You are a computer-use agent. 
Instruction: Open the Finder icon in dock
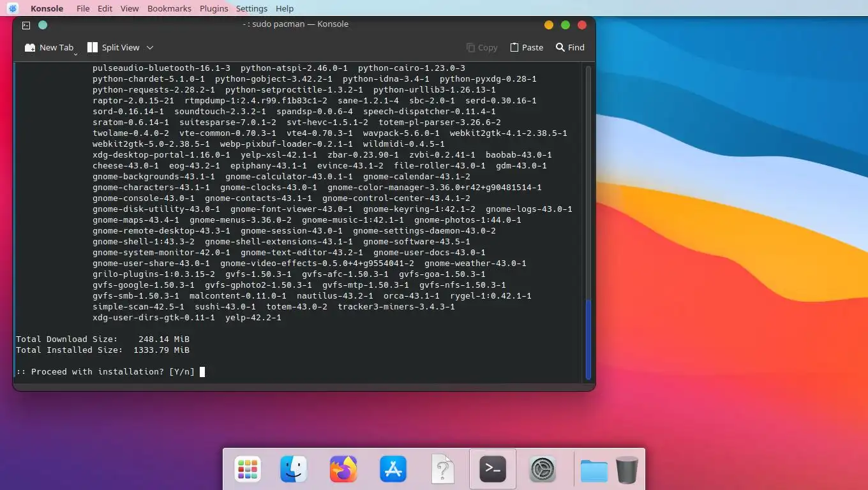pos(294,470)
